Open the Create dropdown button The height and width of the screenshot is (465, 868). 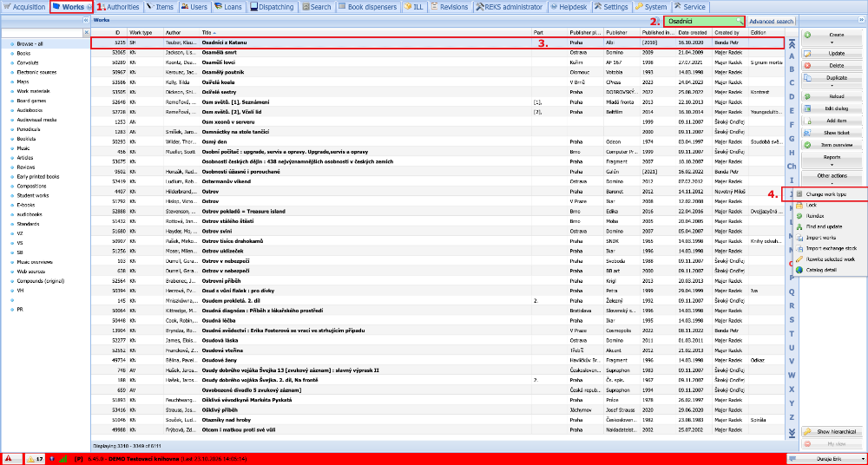pyautogui.click(x=832, y=37)
